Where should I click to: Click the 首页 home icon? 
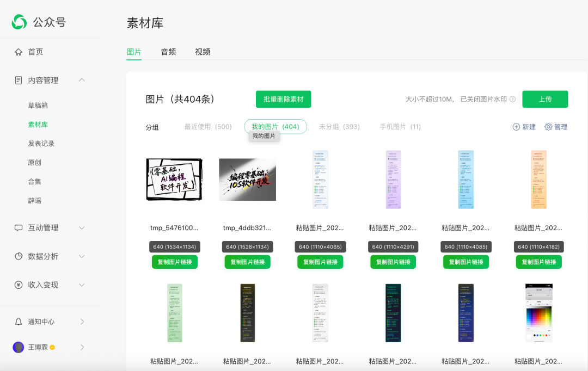(19, 52)
